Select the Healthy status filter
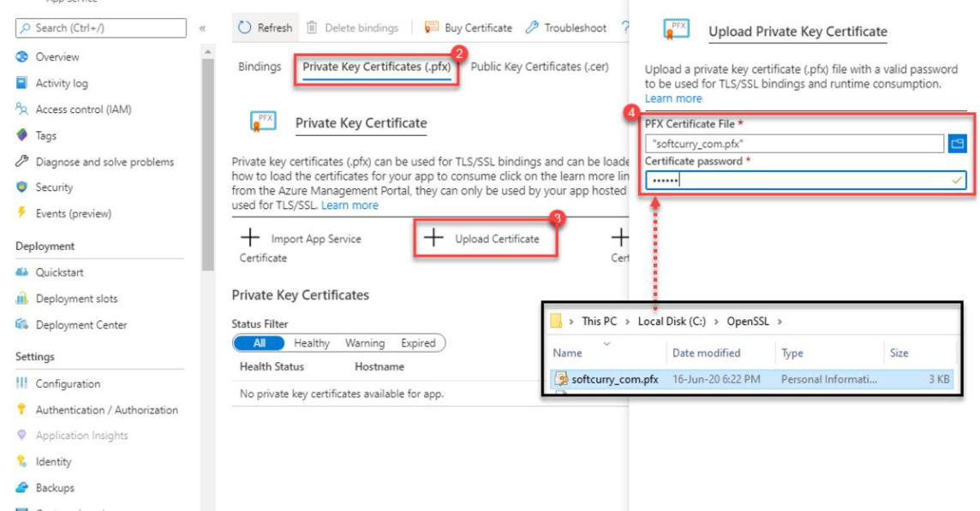This screenshot has height=511, width=980. [x=311, y=343]
